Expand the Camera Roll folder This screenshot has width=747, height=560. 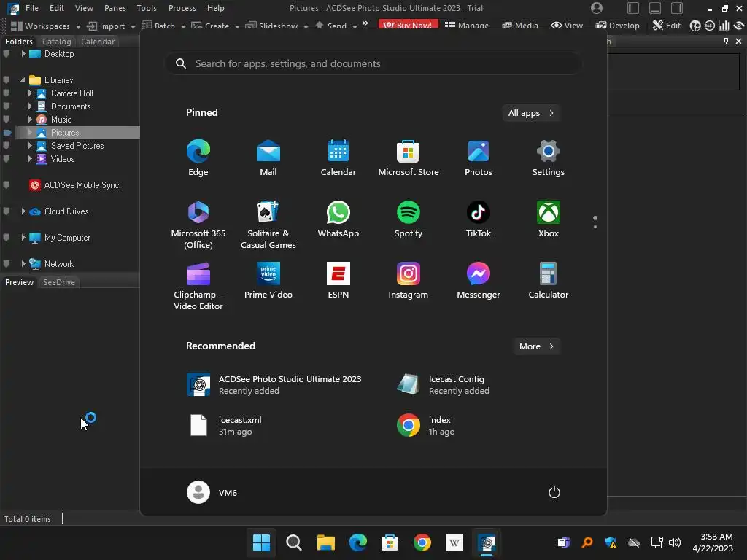(x=29, y=93)
